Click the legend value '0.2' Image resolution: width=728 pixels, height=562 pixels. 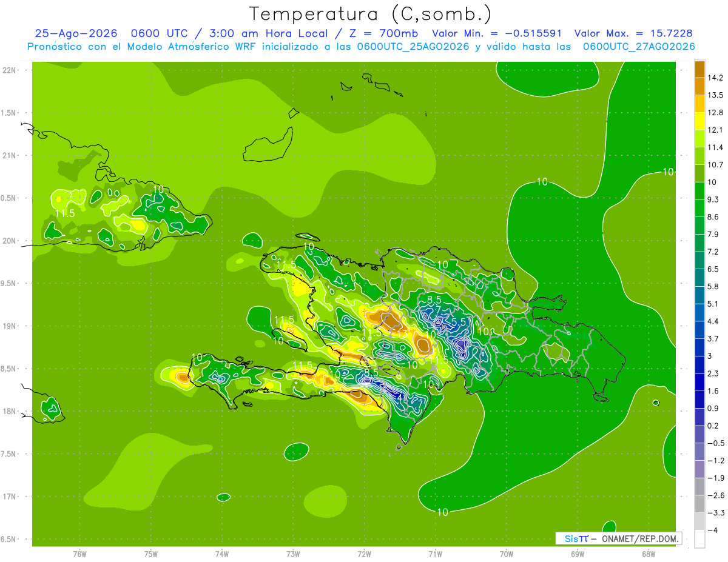point(713,426)
